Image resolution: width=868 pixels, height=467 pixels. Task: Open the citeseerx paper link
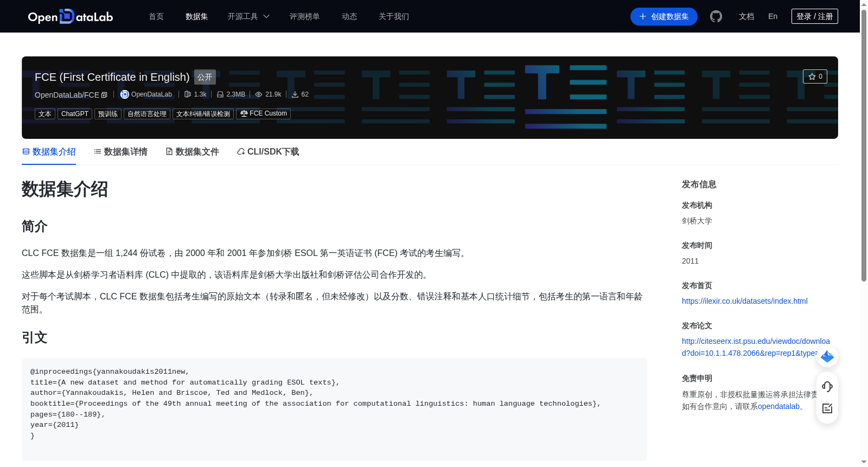tap(756, 347)
